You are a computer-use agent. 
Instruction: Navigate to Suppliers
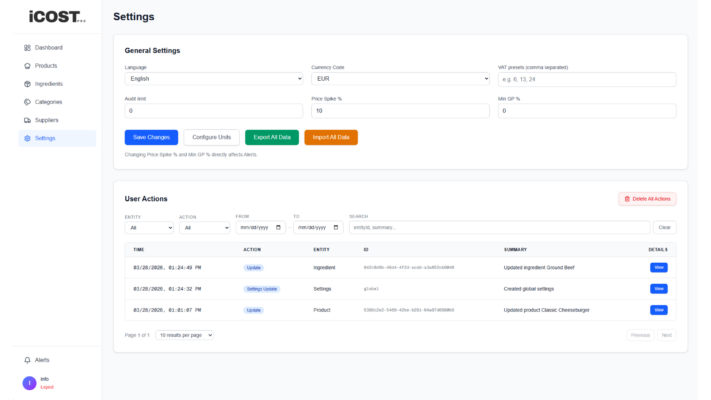coord(57,120)
